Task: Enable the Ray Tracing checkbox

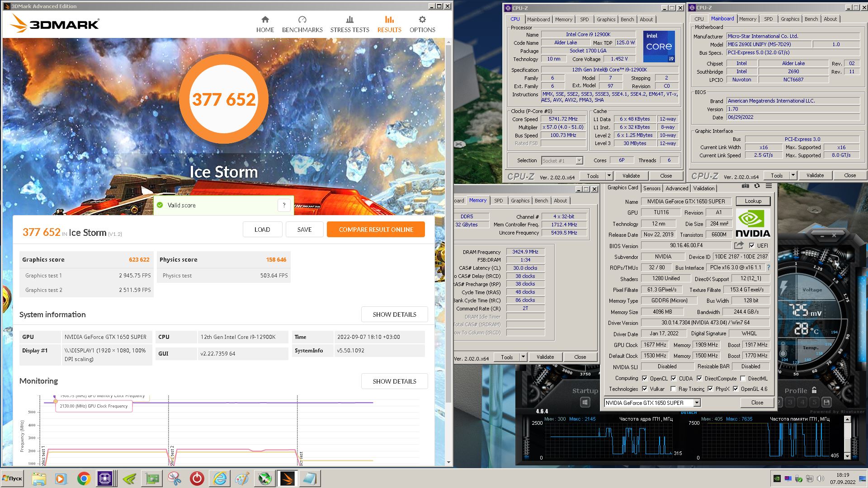Action: tap(673, 389)
